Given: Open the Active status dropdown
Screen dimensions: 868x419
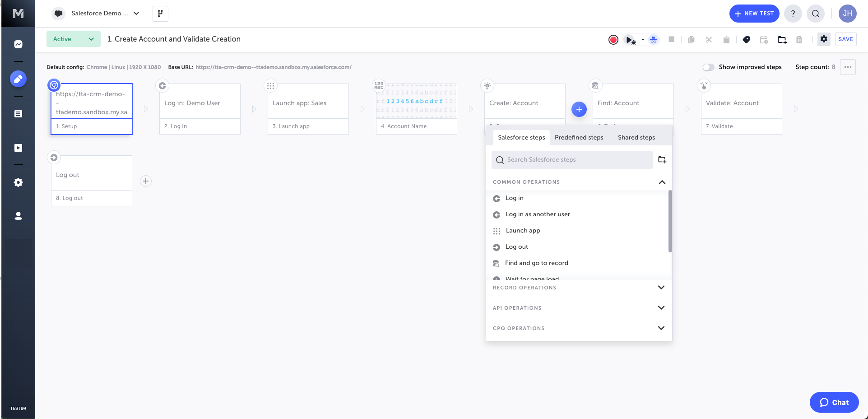Looking at the screenshot, I should click(x=74, y=39).
